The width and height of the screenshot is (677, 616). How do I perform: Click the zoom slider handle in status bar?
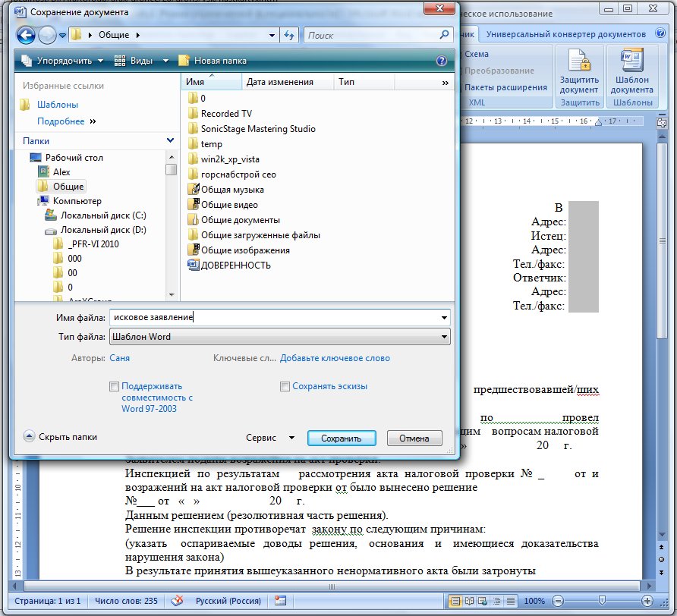(601, 601)
